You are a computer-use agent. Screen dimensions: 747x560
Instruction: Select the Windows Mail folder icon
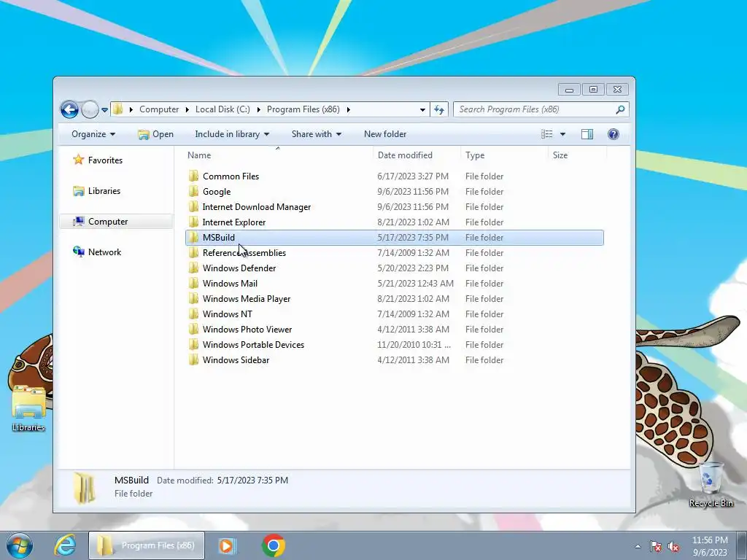tap(193, 284)
